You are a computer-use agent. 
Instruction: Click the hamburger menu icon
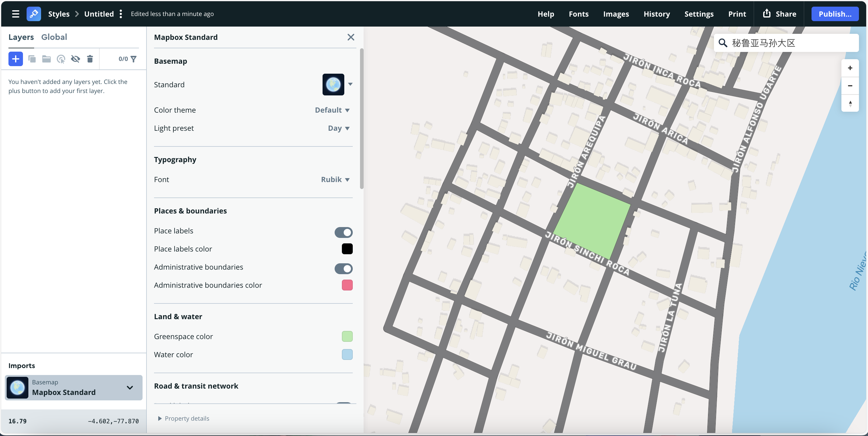[x=15, y=14]
